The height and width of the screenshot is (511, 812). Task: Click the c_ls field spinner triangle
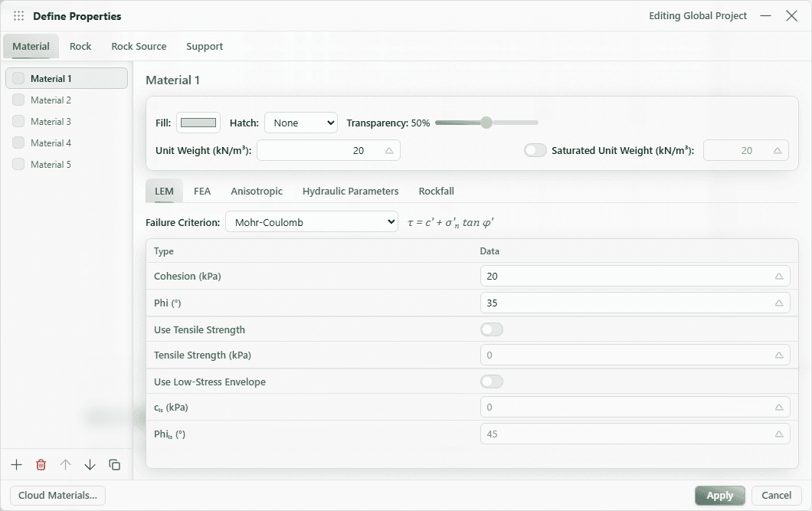tap(779, 408)
